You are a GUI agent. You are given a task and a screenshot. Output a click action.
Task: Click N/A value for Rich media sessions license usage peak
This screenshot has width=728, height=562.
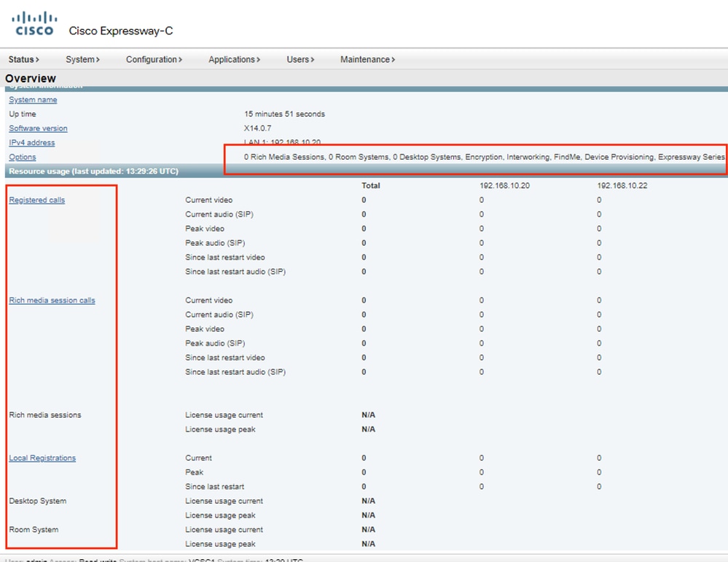[x=368, y=429]
